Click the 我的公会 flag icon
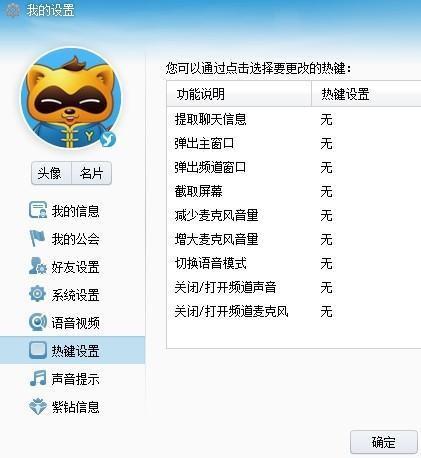Image resolution: width=421 pixels, height=458 pixels. [x=37, y=238]
